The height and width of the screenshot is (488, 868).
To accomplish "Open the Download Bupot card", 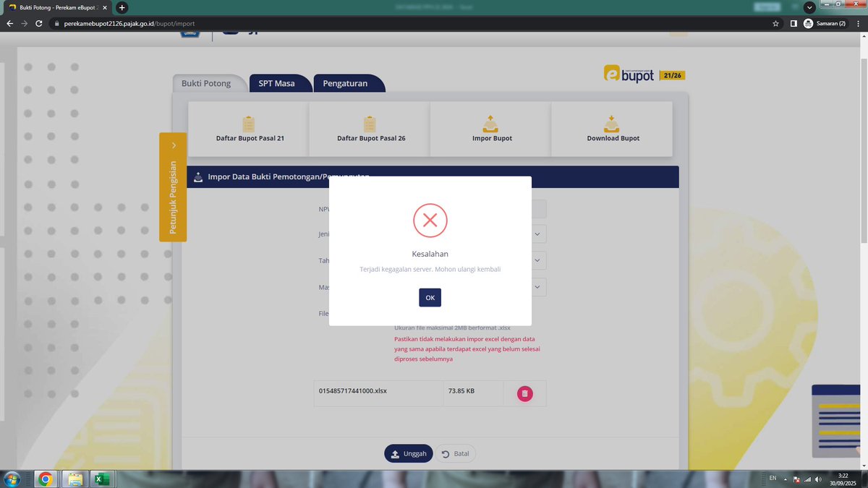I will [x=613, y=129].
